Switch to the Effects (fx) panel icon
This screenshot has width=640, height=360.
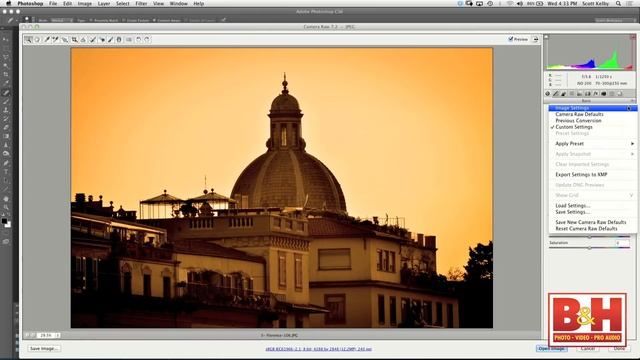(596, 94)
